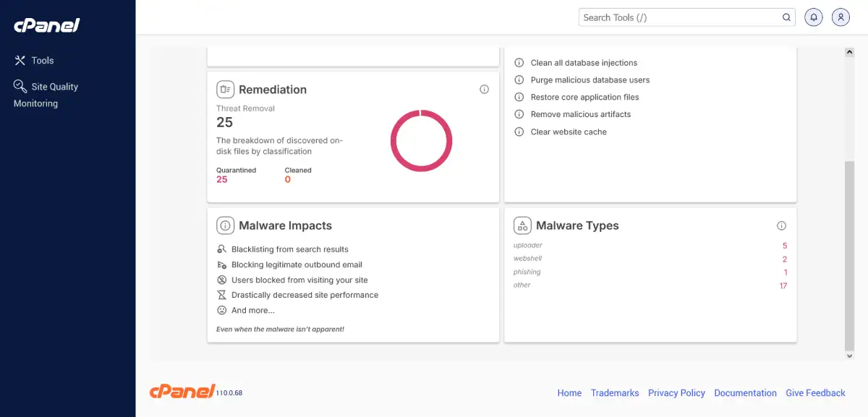Open the Home footer link
This screenshot has height=417, width=868.
pos(569,393)
